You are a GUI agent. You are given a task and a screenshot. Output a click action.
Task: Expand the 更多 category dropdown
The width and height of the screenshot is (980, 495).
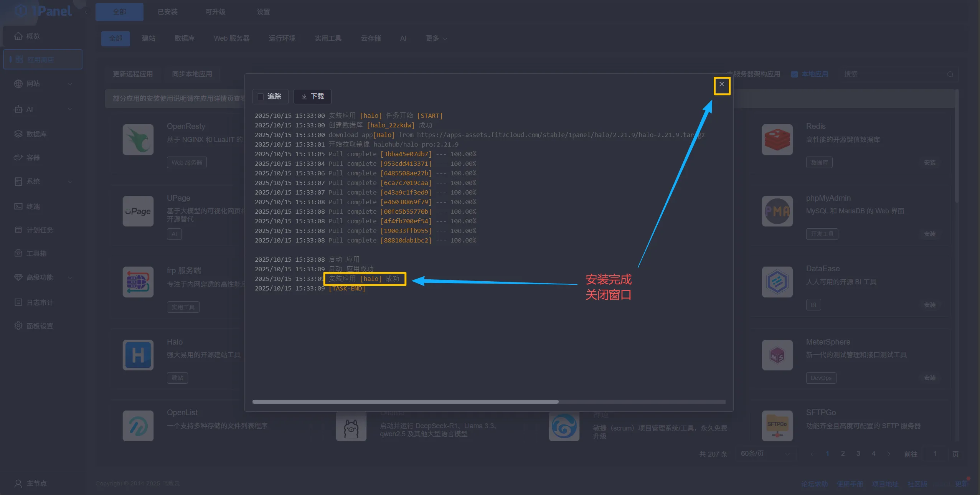point(436,38)
